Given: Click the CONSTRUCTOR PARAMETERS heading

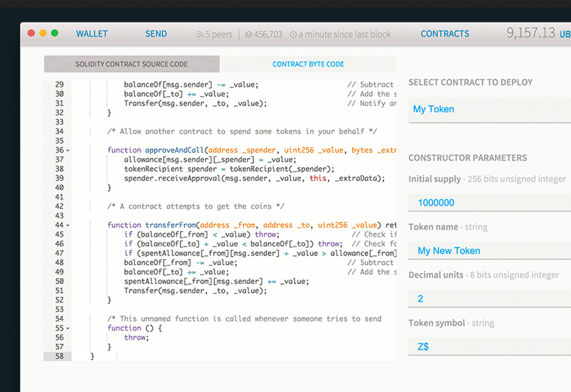Looking at the screenshot, I should click(468, 158).
